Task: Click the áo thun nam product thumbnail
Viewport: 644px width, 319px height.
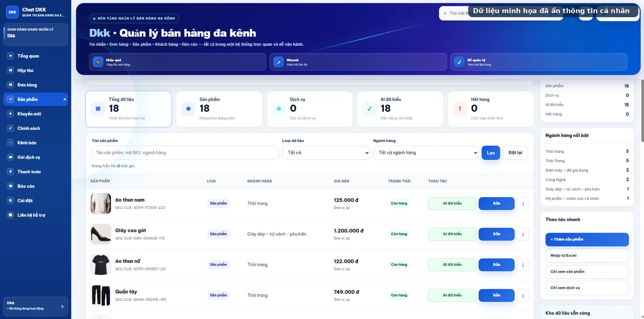Action: point(101,203)
